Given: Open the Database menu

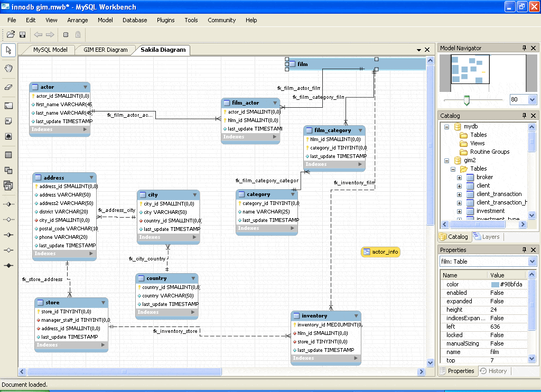Looking at the screenshot, I should coord(135,20).
